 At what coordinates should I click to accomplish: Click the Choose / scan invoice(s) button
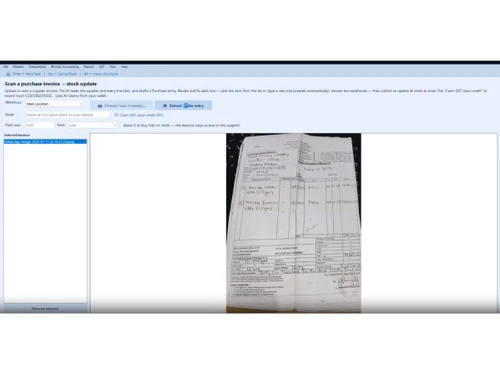121,106
